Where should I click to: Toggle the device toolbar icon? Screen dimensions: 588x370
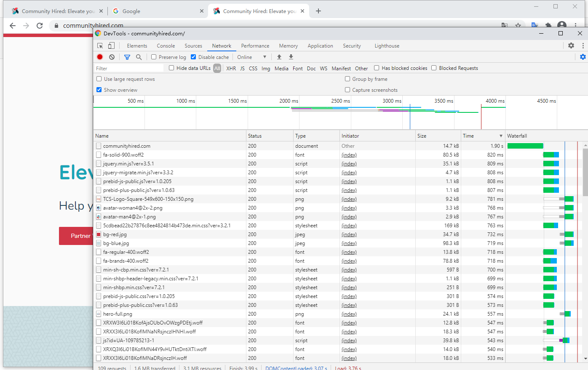pyautogui.click(x=111, y=46)
